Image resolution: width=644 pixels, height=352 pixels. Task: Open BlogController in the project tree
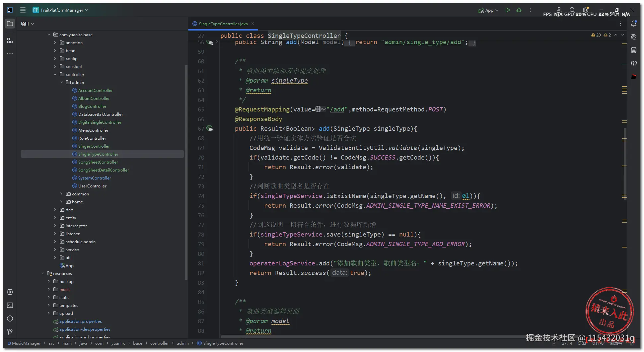pyautogui.click(x=92, y=106)
